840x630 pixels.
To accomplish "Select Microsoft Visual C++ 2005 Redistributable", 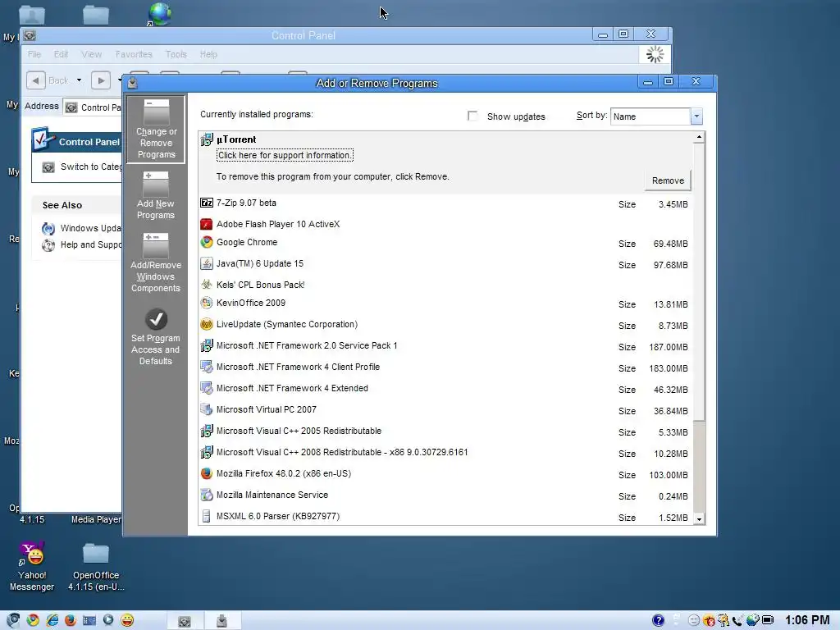I will [446, 431].
